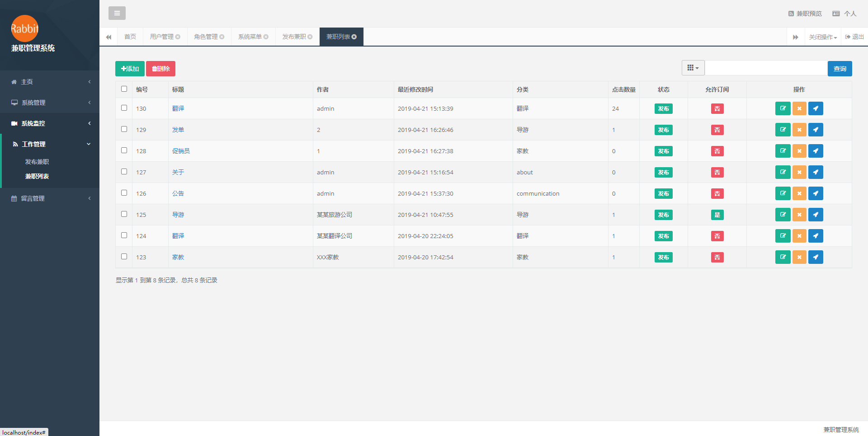Screen dimensions: 868x436
Task: Click the red 删除 button
Action: pos(160,69)
